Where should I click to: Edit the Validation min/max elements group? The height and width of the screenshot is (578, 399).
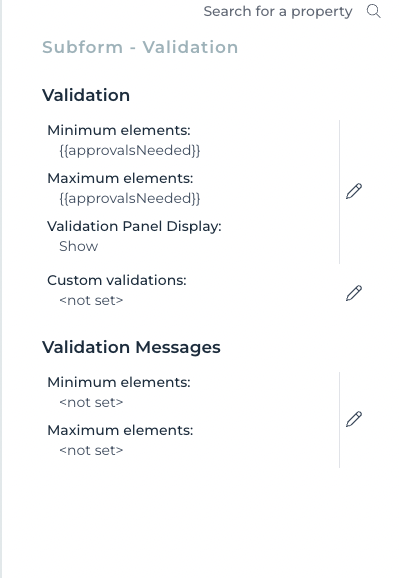pos(354,191)
